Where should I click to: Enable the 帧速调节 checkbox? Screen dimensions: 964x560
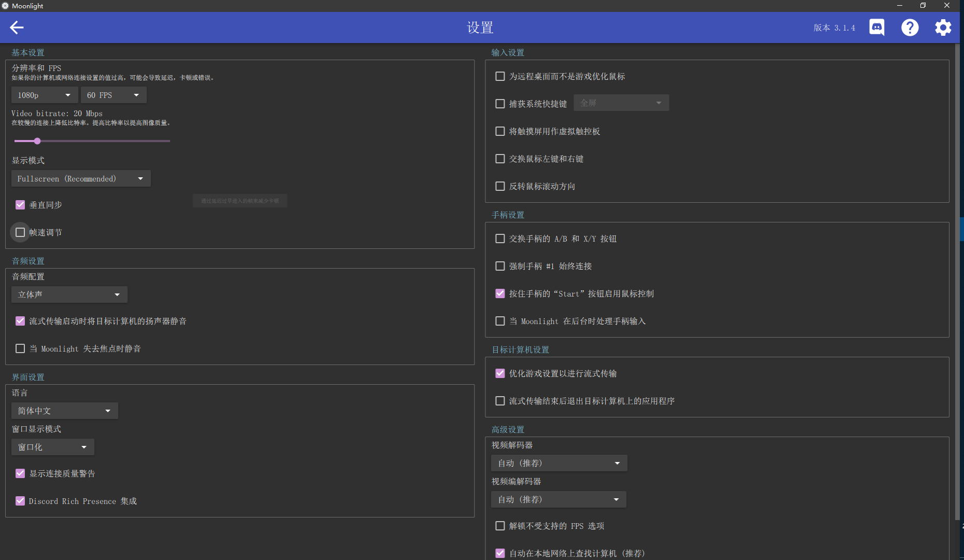tap(20, 232)
